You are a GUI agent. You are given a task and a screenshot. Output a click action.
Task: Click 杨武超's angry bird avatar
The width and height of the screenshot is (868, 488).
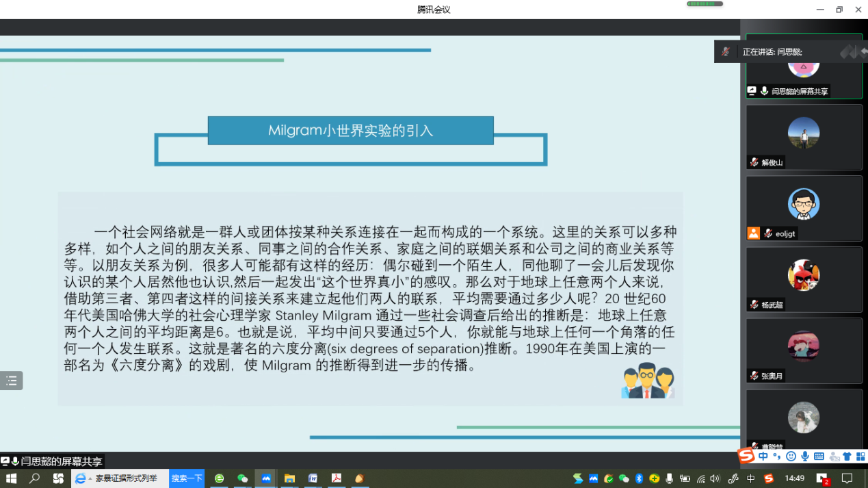coord(804,275)
